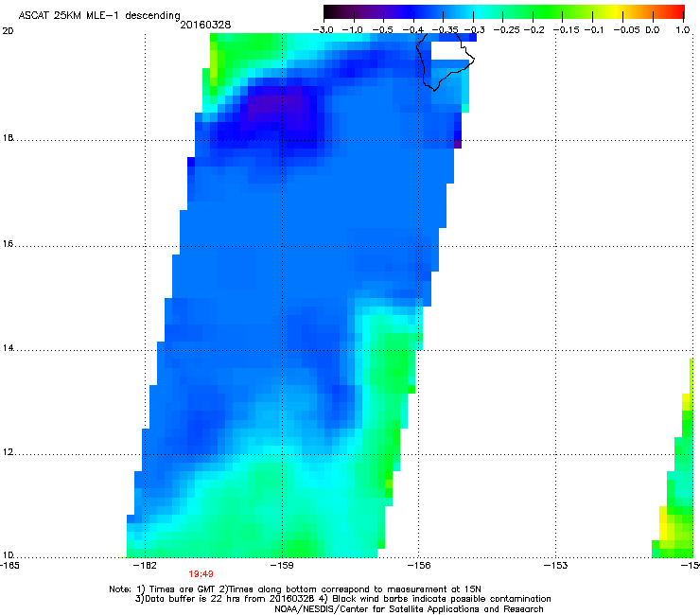Click the yellow cells in the right-edge swath
This screenshot has height=615, width=700.
[665, 522]
